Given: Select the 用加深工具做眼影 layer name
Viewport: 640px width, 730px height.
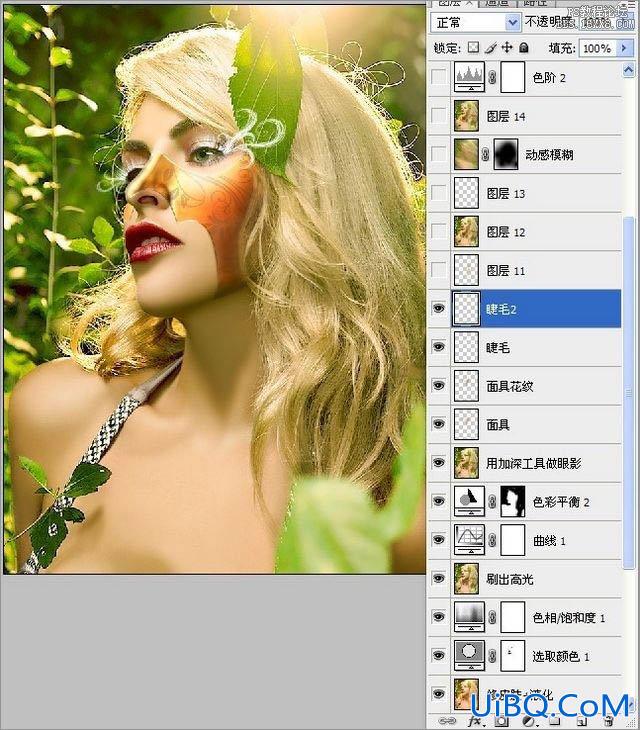Looking at the screenshot, I should tap(533, 463).
